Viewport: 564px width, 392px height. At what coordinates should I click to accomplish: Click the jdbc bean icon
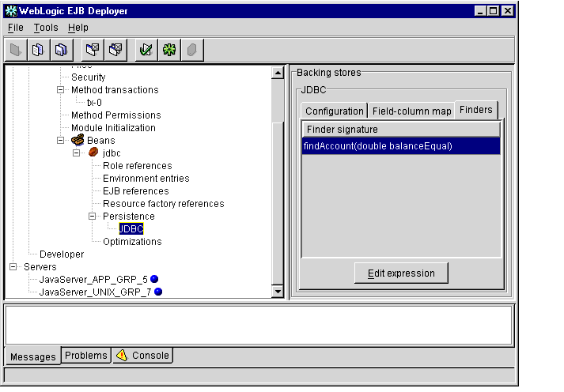[93, 153]
